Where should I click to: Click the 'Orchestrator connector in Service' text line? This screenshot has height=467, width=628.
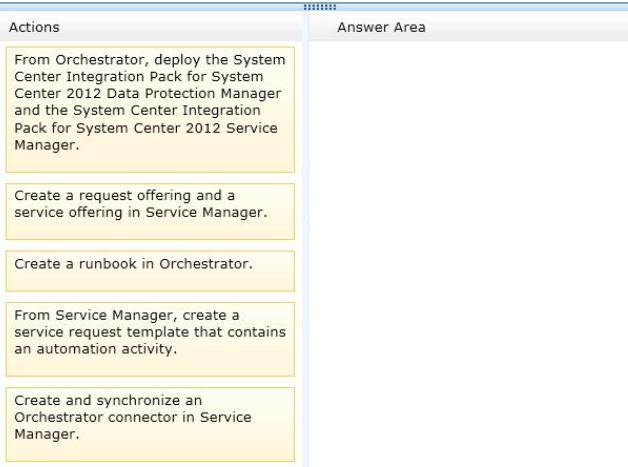tap(133, 417)
